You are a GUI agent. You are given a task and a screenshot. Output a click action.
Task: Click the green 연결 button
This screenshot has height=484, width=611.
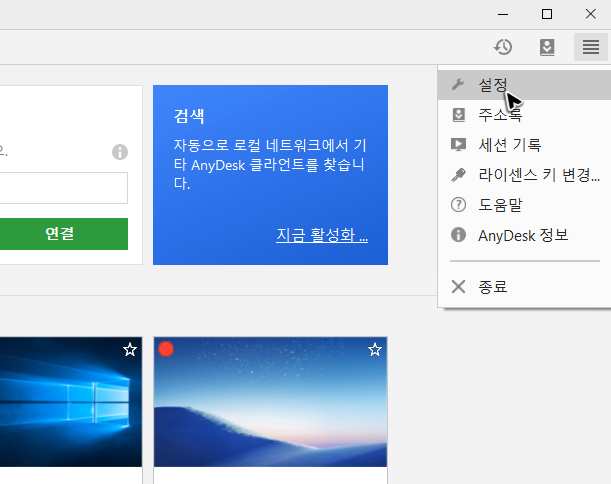pyautogui.click(x=64, y=234)
